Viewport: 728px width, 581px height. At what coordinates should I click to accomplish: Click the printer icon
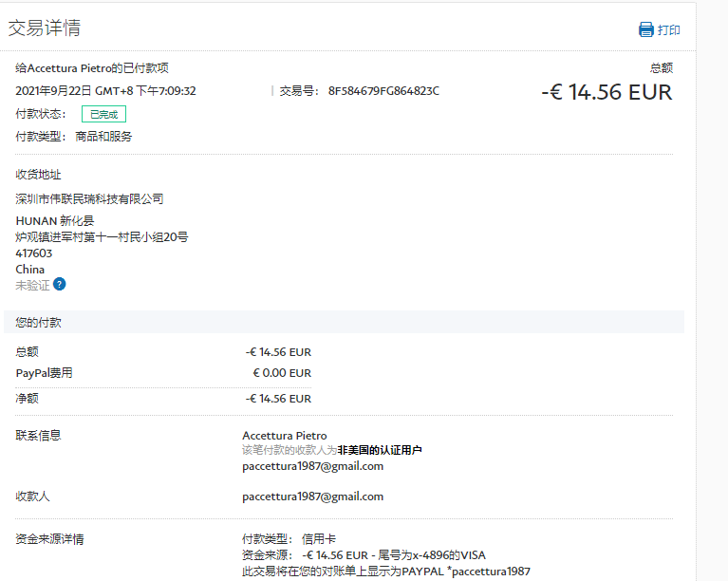[x=646, y=29]
